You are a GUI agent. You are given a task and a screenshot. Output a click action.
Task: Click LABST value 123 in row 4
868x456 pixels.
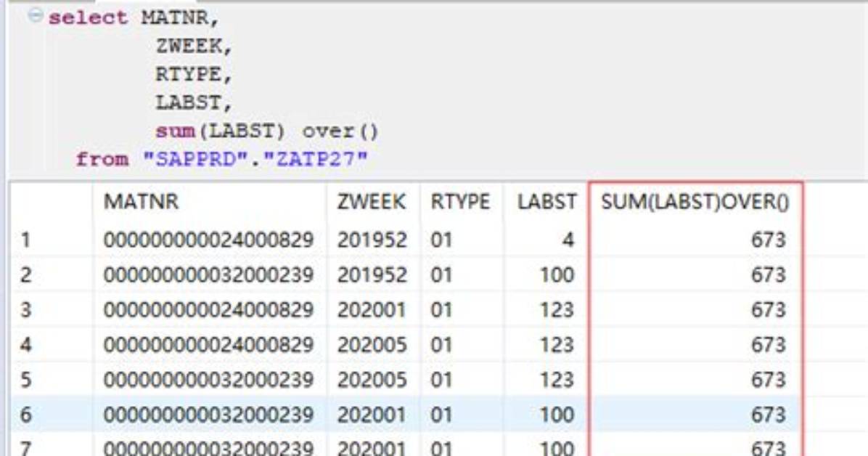coord(557,345)
